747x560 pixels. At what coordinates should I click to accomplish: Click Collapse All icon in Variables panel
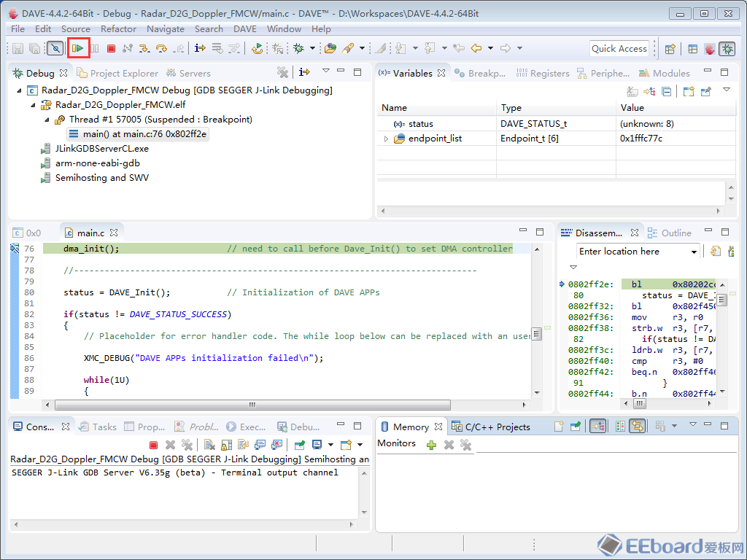666,91
